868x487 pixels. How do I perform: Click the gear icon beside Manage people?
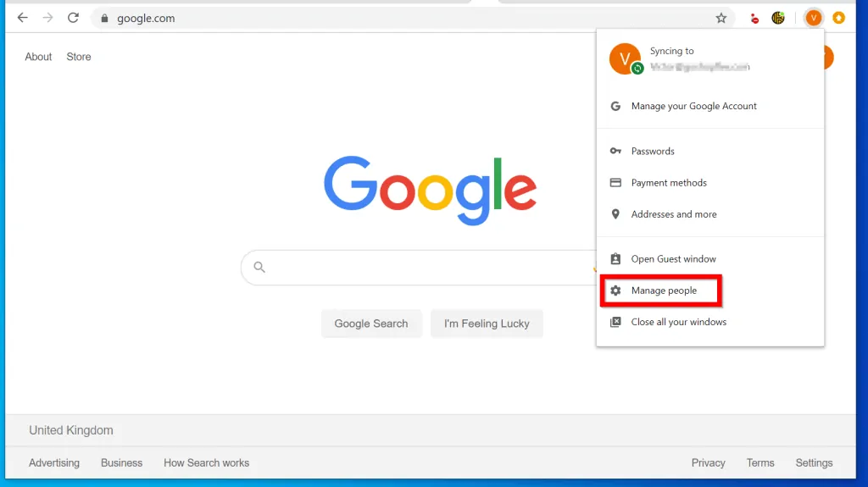[615, 290]
